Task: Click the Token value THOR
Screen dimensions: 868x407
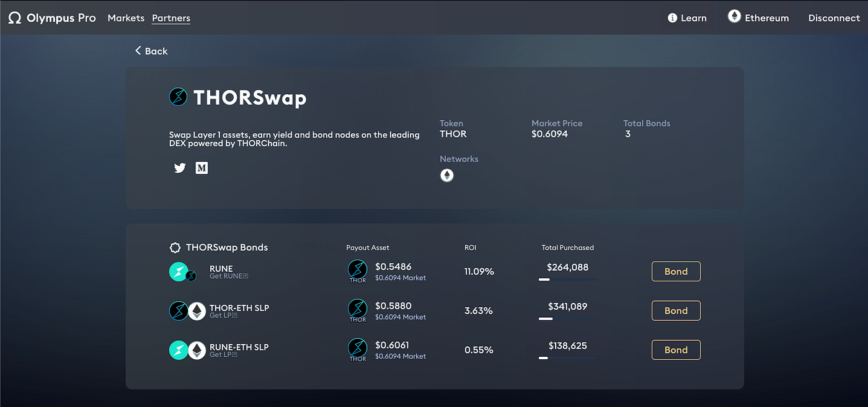Action: tap(453, 134)
